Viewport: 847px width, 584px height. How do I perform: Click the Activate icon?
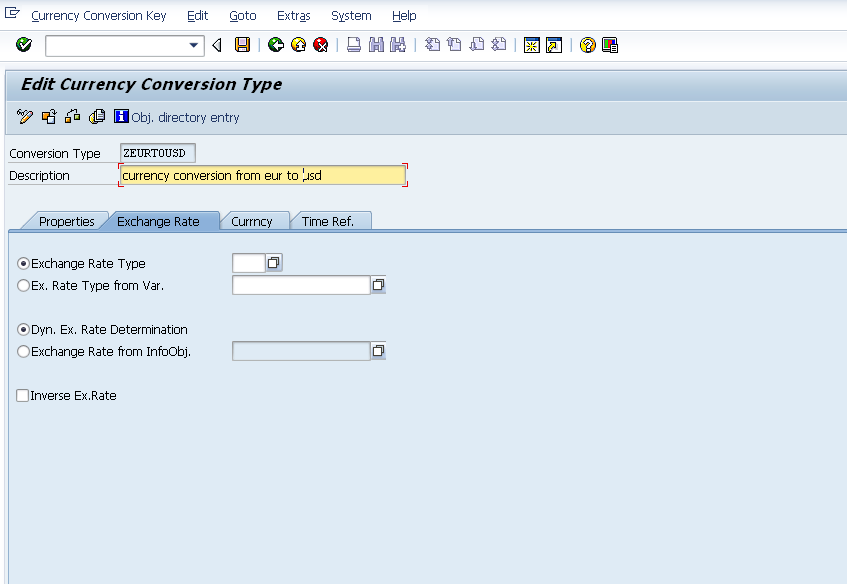click(72, 117)
